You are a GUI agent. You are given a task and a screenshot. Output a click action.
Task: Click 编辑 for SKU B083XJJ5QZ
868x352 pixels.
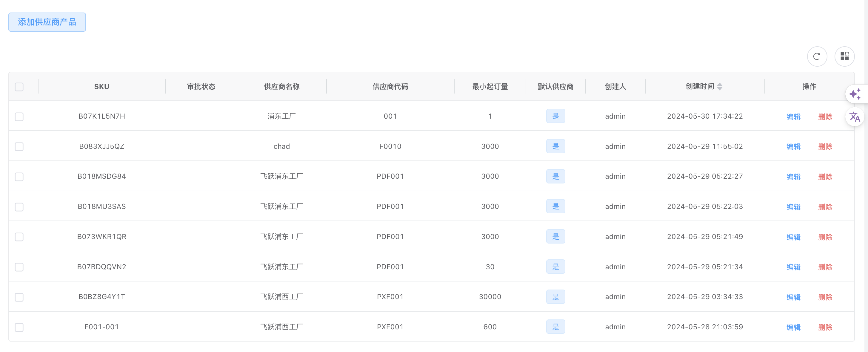[x=793, y=147]
